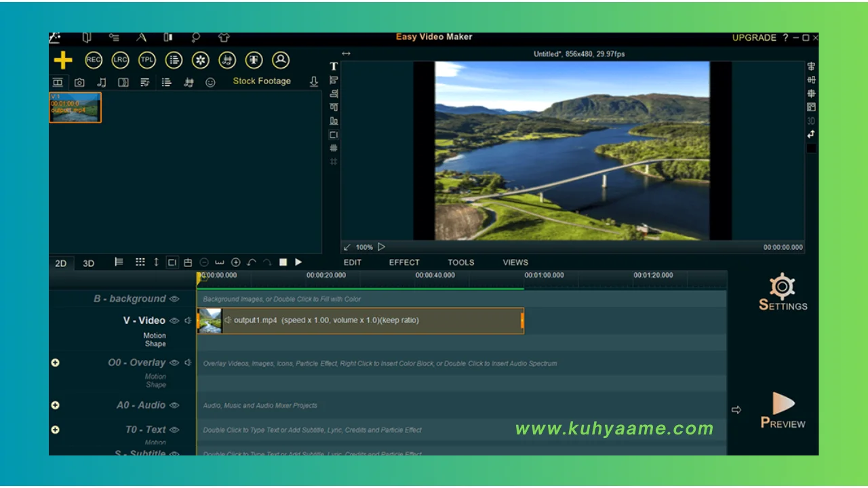The width and height of the screenshot is (868, 488).
Task: Click the undo arrow in the timeline toolbar
Action: coord(252,262)
